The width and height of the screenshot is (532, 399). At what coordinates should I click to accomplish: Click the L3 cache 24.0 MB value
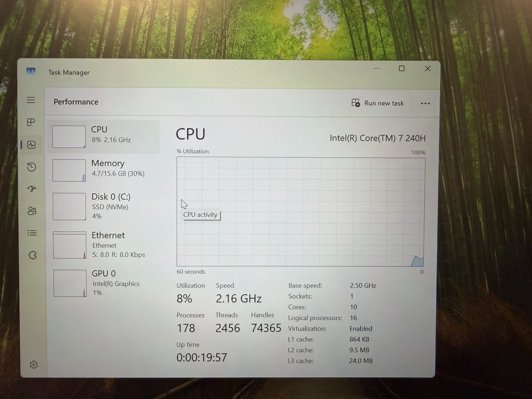coord(361,360)
